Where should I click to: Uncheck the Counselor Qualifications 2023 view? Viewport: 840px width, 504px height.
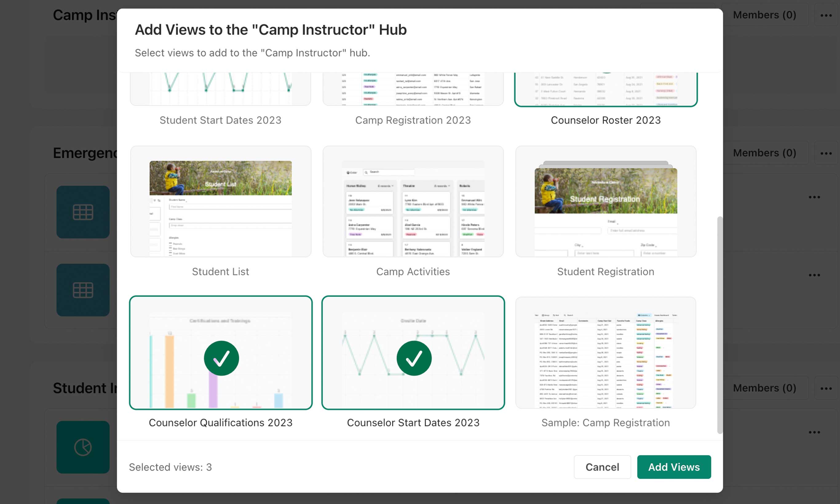(x=221, y=358)
